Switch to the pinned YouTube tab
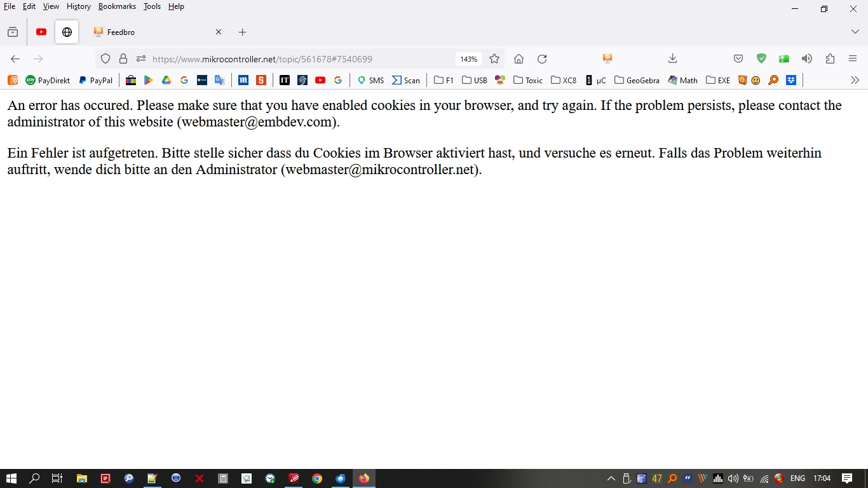Image resolution: width=868 pixels, height=488 pixels. (x=41, y=32)
